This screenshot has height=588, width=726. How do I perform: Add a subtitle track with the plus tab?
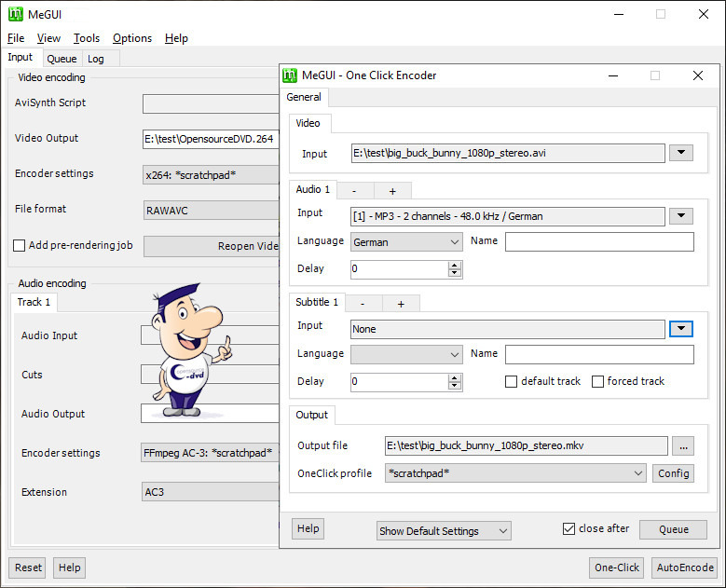401,303
